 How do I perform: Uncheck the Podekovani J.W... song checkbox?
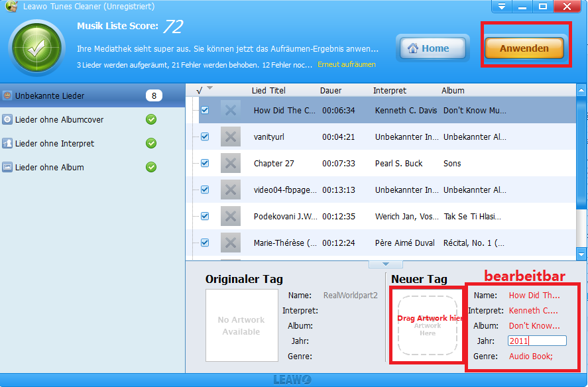[205, 216]
